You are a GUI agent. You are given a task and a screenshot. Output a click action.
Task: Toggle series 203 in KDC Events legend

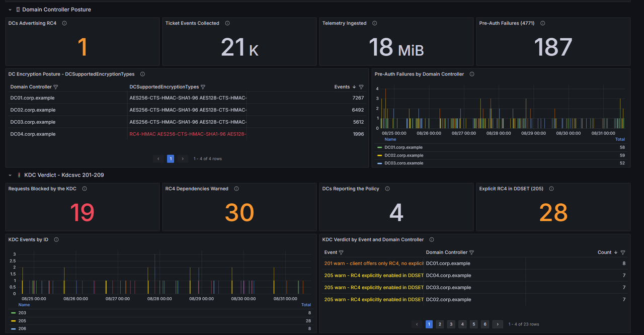[22, 313]
